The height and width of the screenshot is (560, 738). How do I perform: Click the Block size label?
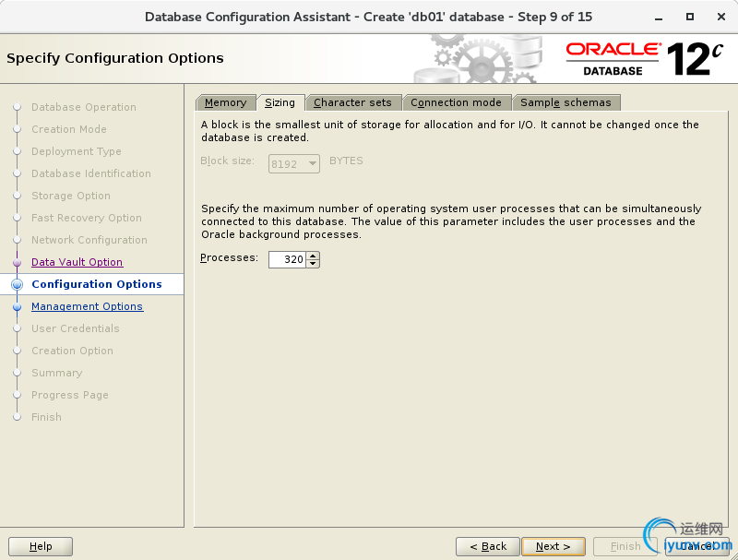point(227,161)
